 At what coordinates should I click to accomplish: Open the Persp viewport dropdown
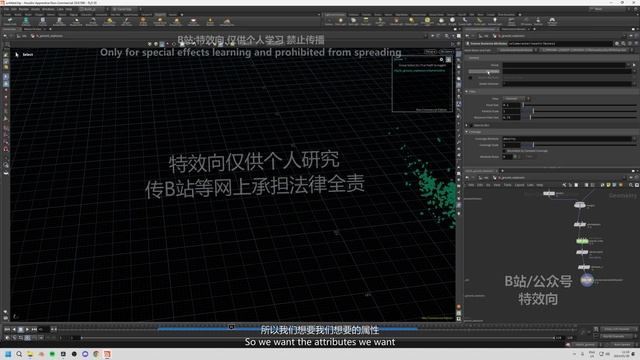(x=430, y=52)
